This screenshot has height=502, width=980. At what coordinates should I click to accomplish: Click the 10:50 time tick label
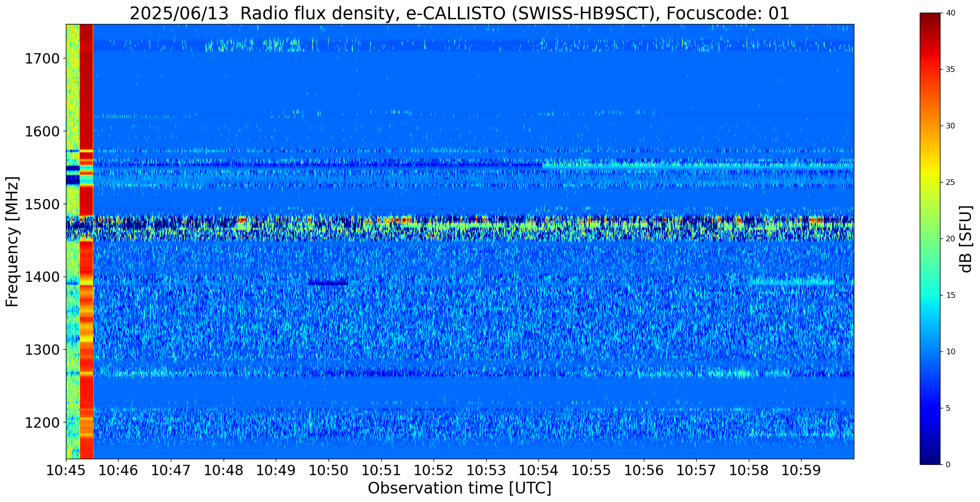click(x=329, y=470)
